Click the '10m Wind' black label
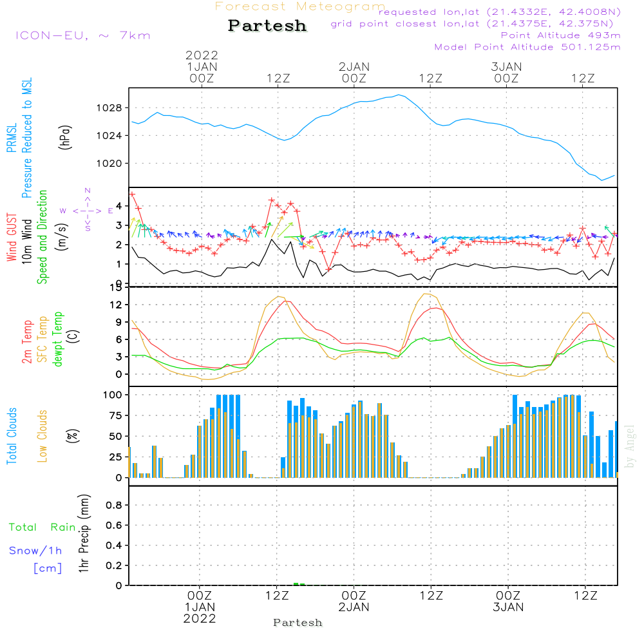This screenshot has width=644, height=644. pos(26,241)
